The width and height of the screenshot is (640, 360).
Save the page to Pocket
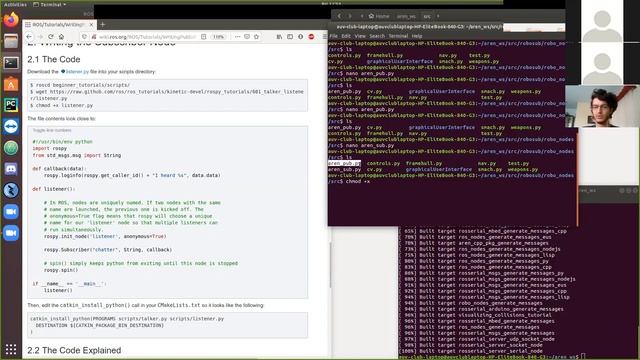click(x=247, y=37)
